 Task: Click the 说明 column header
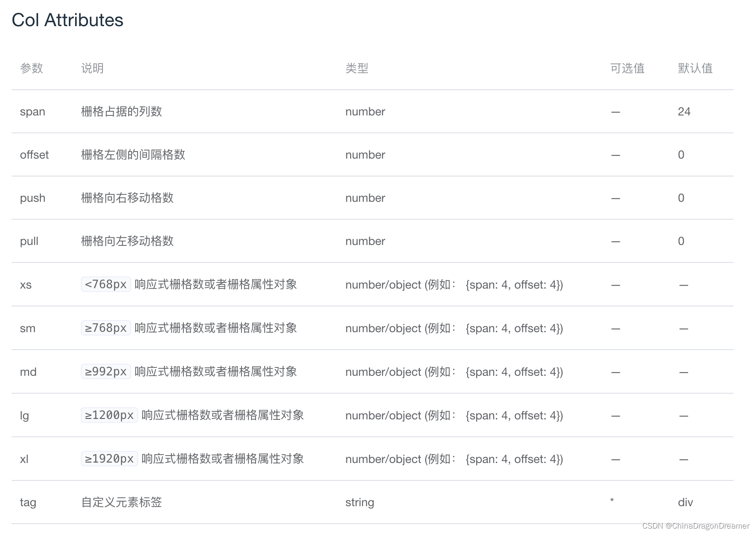92,68
